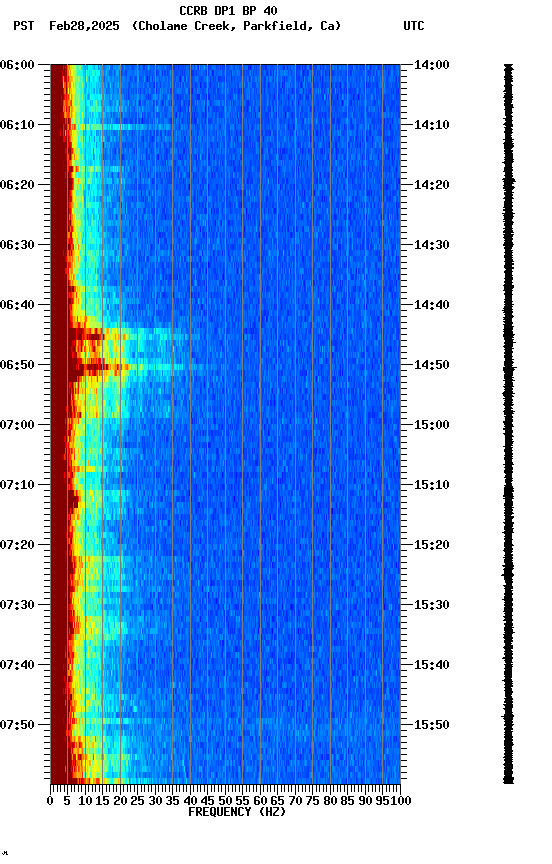This screenshot has height=864, width=552.
Task: Click the 14:50 UTC time label
Action: (432, 365)
